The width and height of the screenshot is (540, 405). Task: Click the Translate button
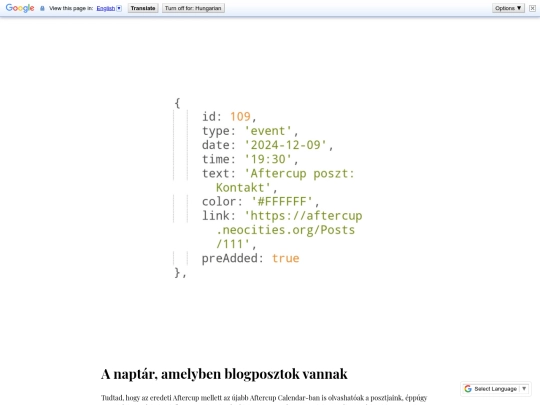143,8
